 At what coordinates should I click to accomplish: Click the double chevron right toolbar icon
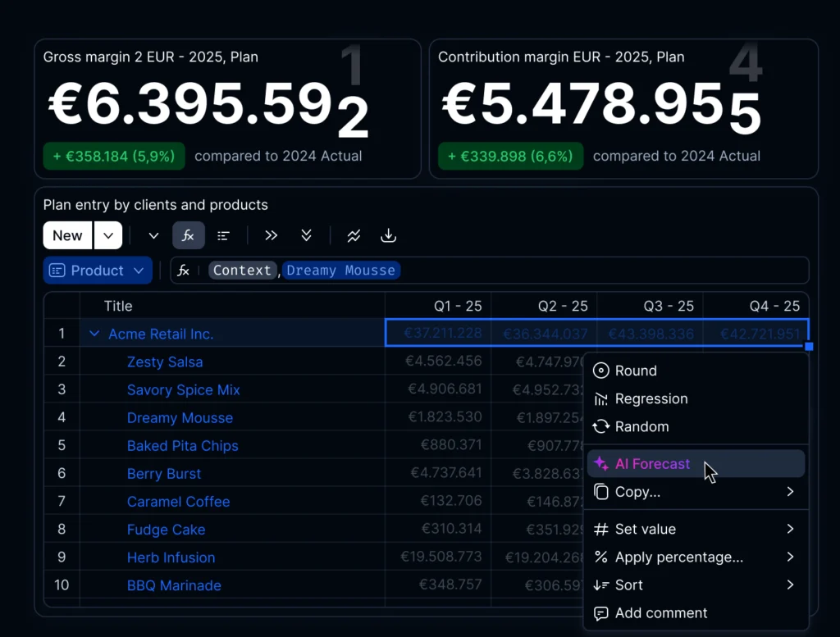271,235
